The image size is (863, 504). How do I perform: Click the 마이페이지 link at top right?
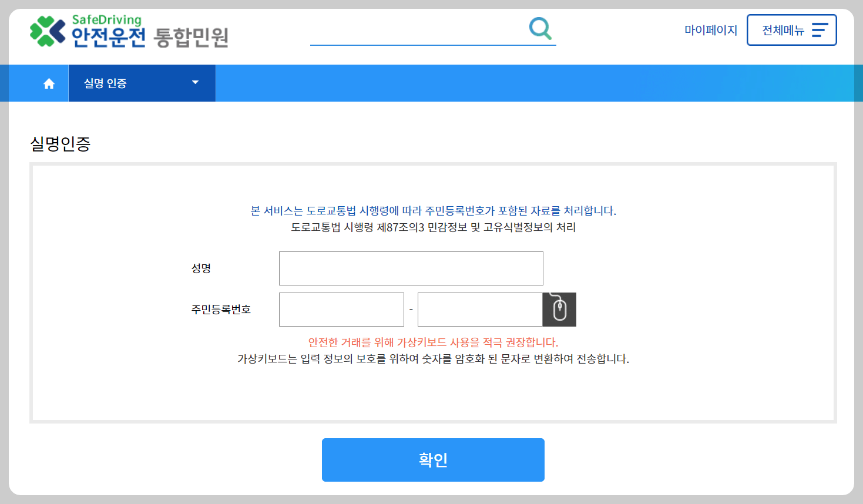(711, 30)
